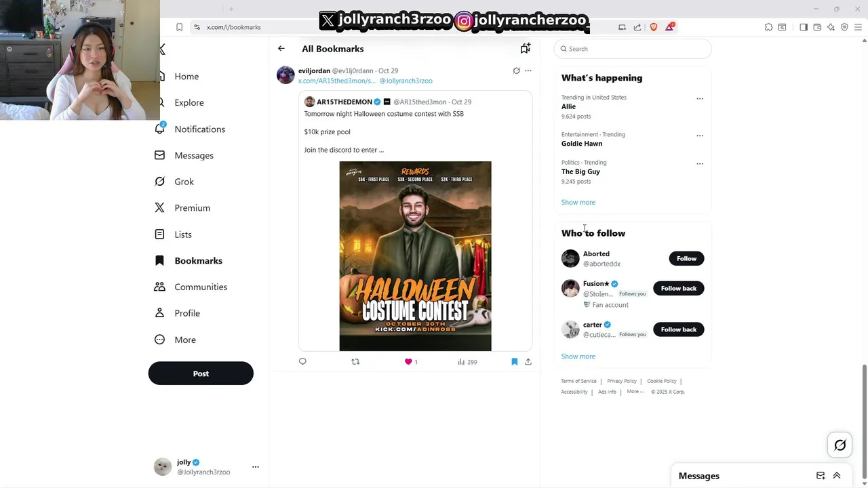The height and width of the screenshot is (488, 868).
Task: Click the Communities people icon
Action: tap(159, 287)
